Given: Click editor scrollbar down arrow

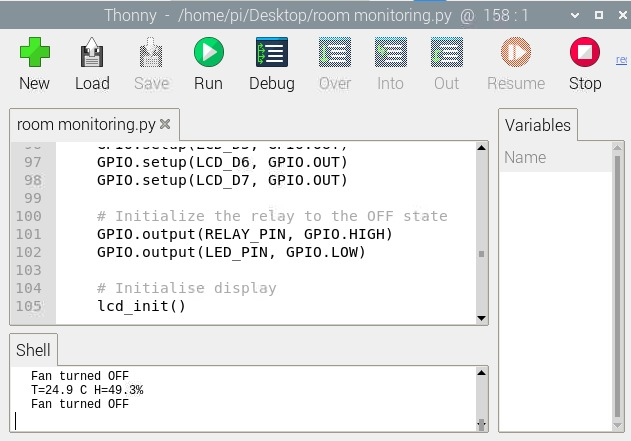Looking at the screenshot, I should [481, 318].
